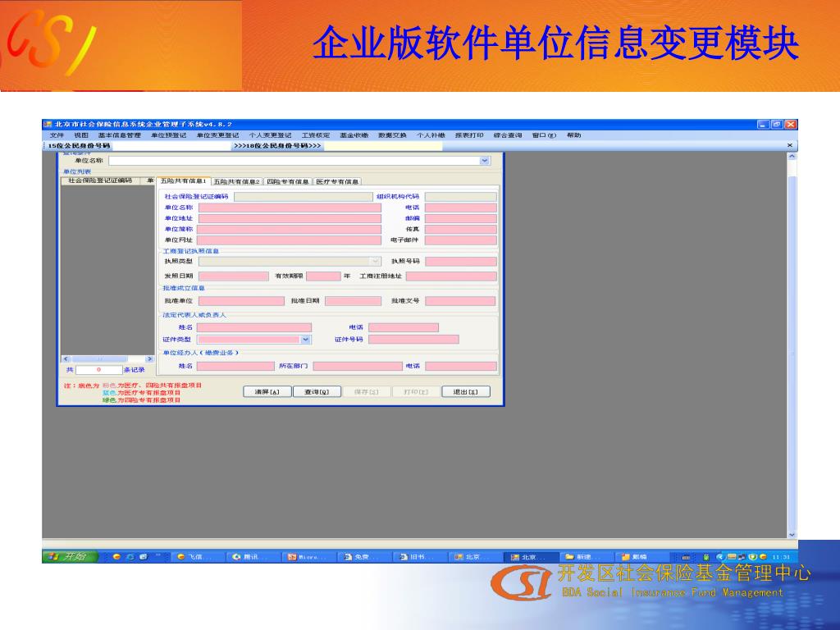Click the 批准日期 input field
The width and height of the screenshot is (840, 630).
click(353, 301)
